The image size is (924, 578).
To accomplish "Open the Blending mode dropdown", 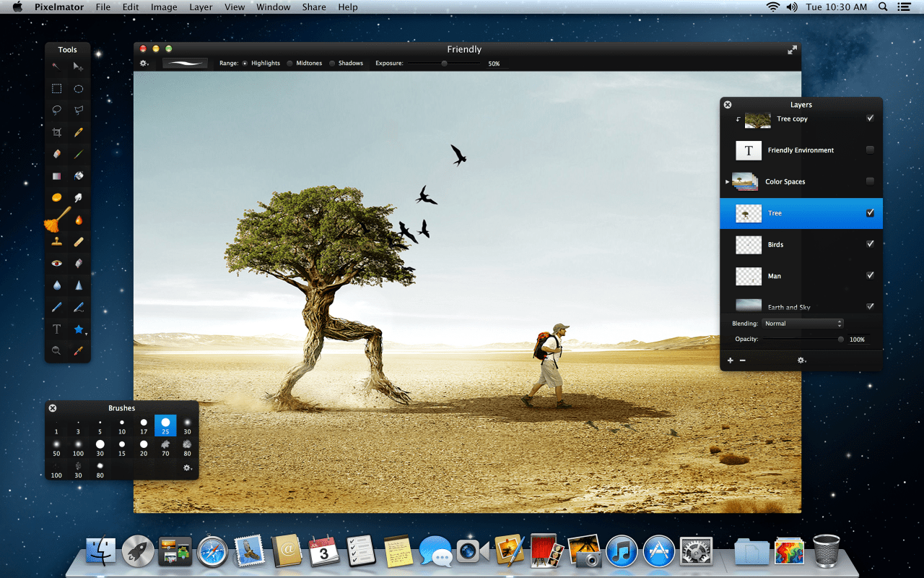I will click(x=803, y=324).
